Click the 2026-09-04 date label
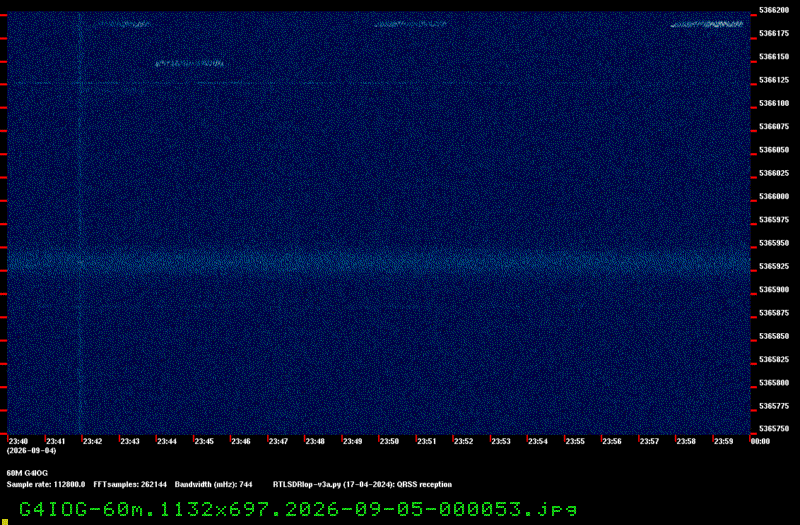The height and width of the screenshot is (525, 800). pyautogui.click(x=32, y=451)
